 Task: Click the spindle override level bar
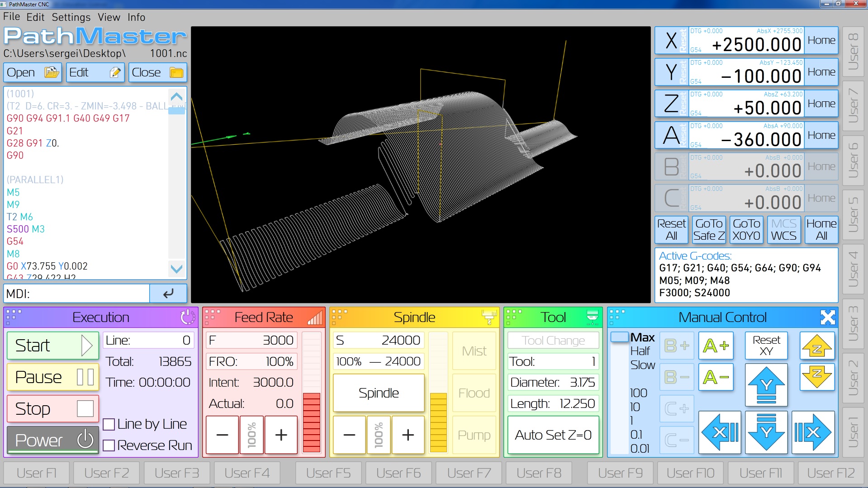[x=438, y=393]
